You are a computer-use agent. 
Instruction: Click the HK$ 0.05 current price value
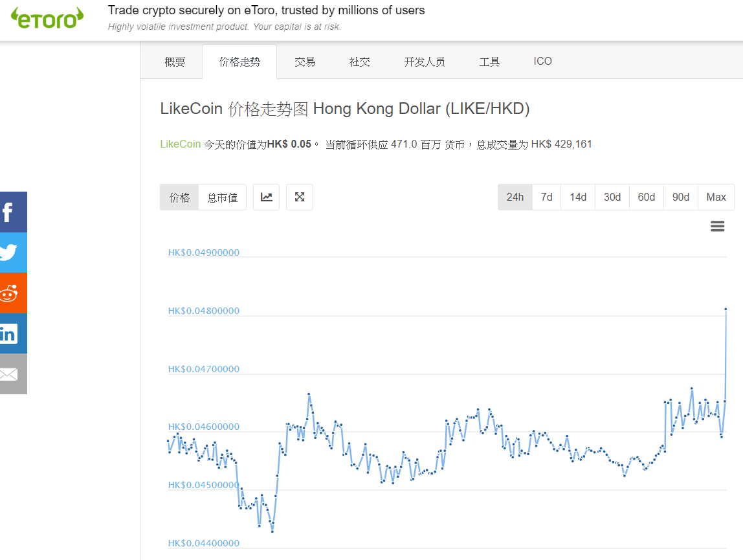pos(289,144)
